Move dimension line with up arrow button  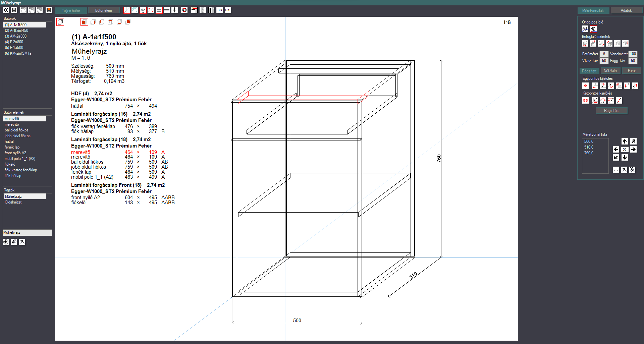[625, 141]
